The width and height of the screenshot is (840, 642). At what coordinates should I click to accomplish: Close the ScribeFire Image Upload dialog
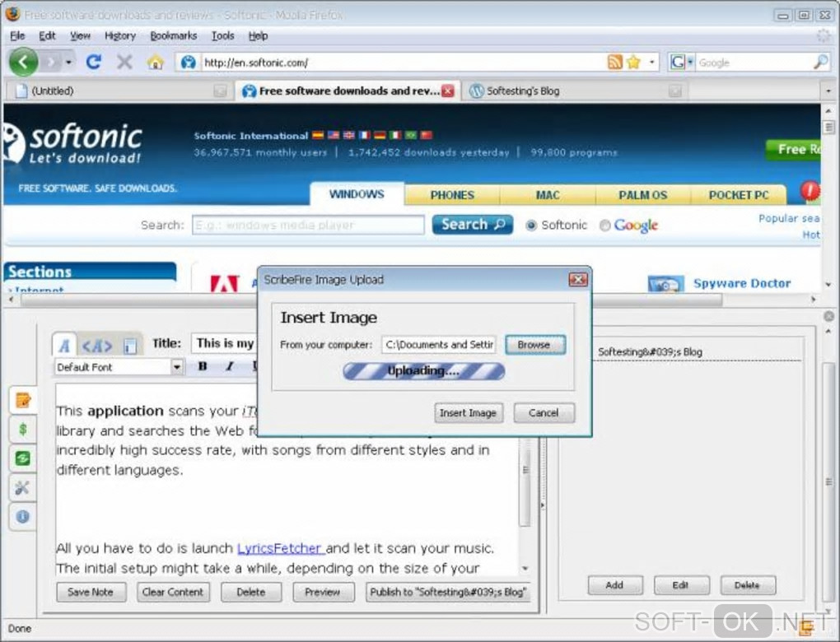577,280
